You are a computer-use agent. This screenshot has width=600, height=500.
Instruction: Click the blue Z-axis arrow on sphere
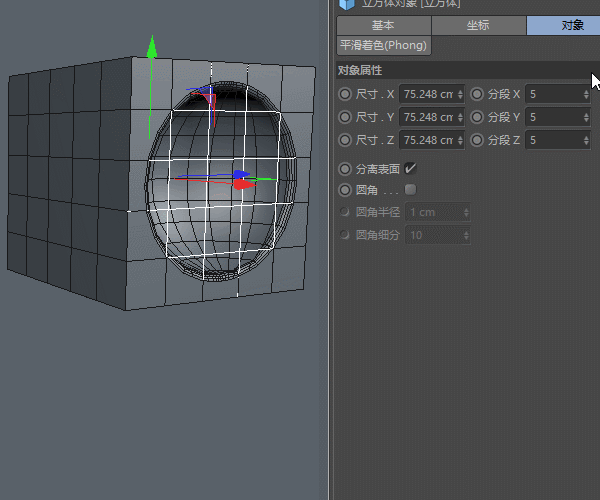coord(242,174)
